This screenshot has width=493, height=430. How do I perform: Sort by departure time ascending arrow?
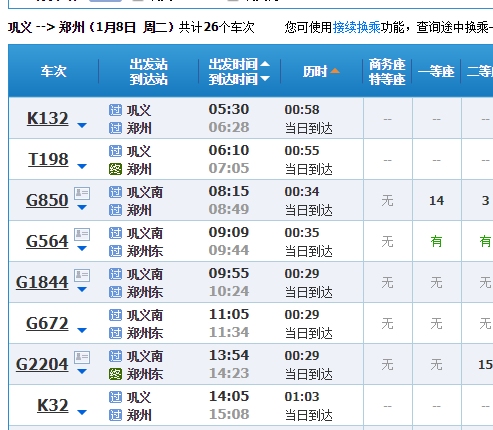pyautogui.click(x=265, y=64)
